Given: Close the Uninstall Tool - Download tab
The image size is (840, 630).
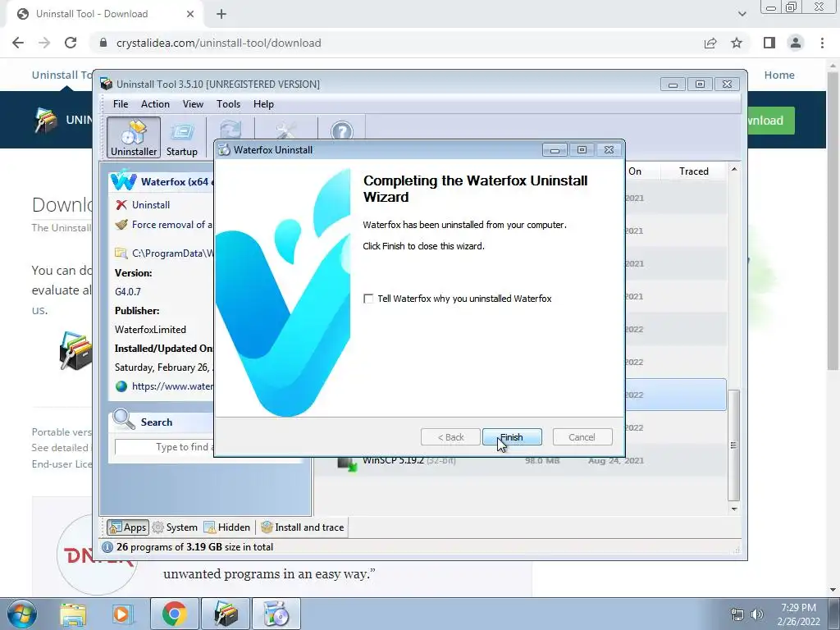Looking at the screenshot, I should (x=190, y=14).
